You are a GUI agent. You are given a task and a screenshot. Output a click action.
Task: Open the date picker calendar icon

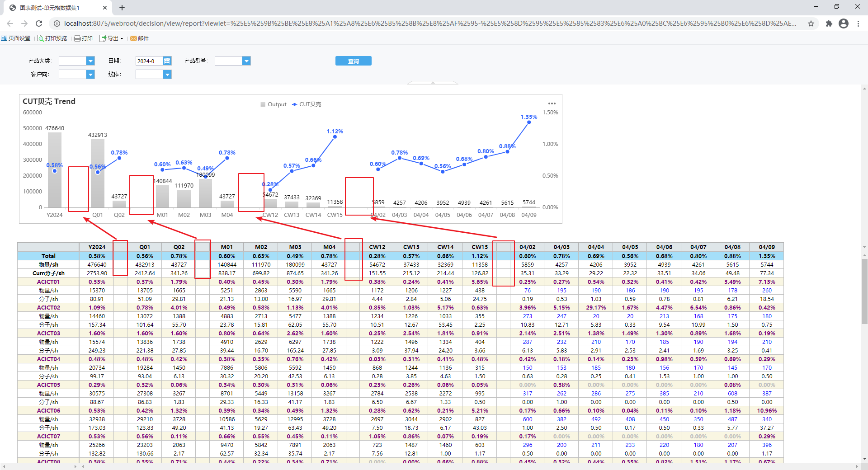(167, 61)
